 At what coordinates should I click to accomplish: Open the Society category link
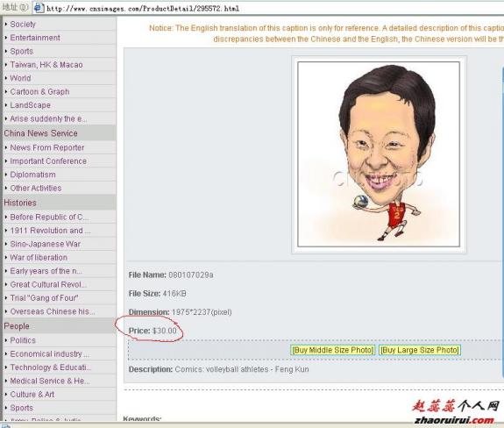(23, 24)
